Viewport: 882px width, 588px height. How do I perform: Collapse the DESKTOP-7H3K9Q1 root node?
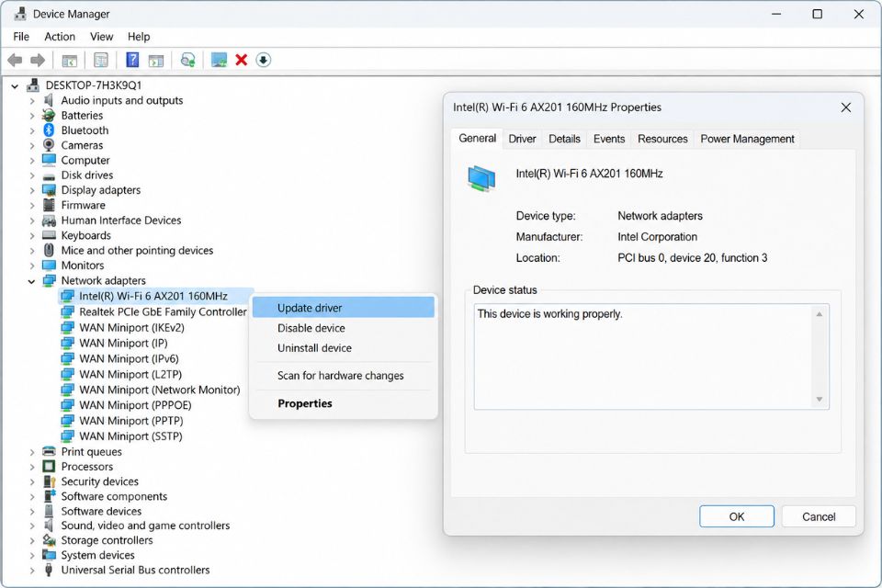point(16,86)
